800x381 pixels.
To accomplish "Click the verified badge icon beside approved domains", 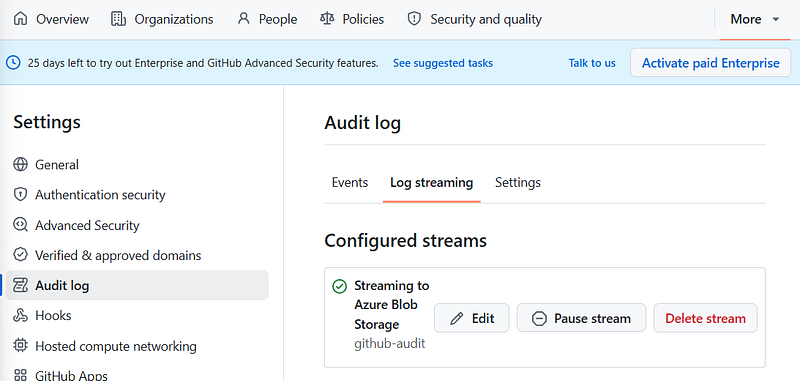I will tap(20, 255).
